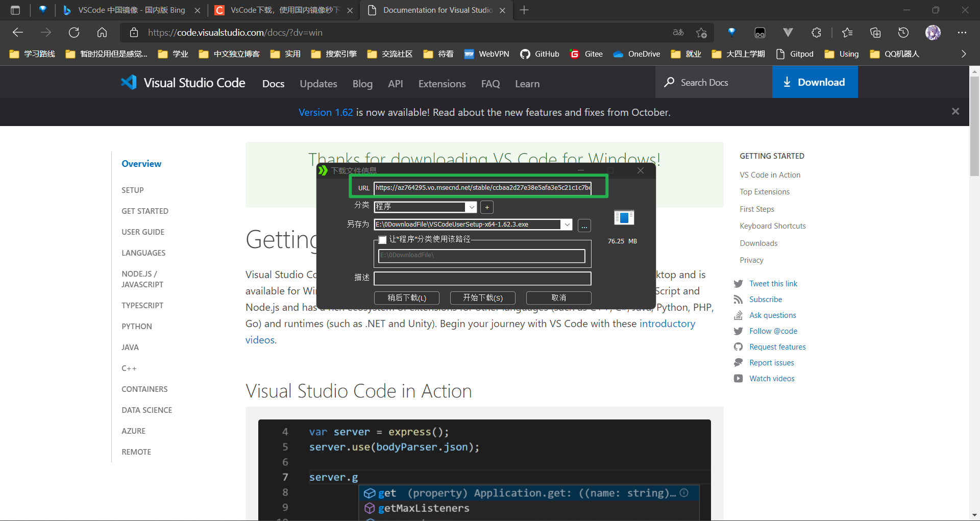Click the Tweet this link Twitter icon
The image size is (980, 521).
(x=738, y=284)
